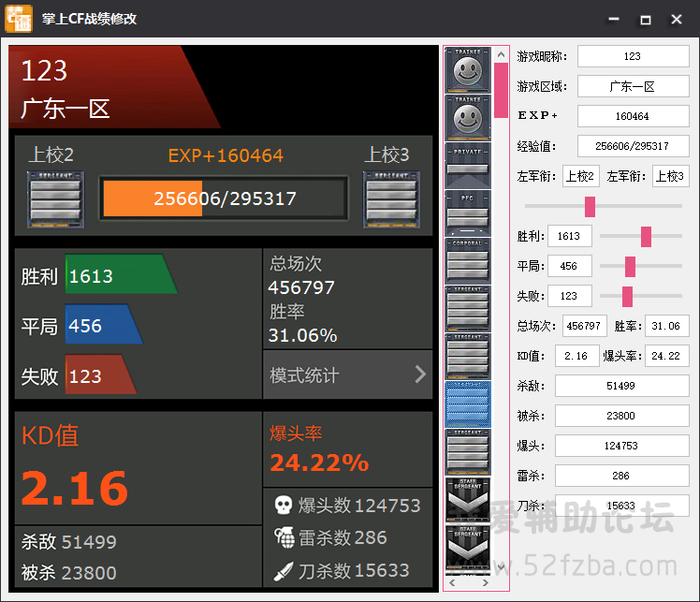Click the rank slider below 左军衔

590,206
